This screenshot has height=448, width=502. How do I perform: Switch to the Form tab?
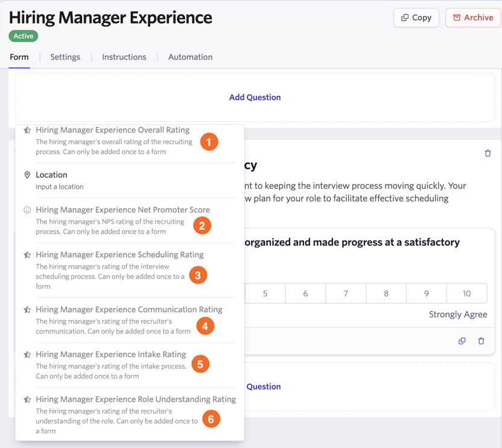pos(19,57)
